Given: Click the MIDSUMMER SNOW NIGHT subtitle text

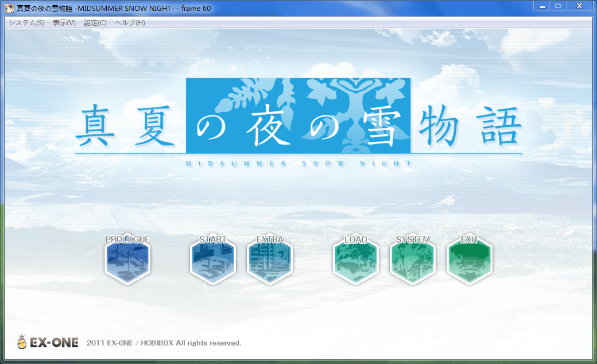Looking at the screenshot, I should tap(298, 163).
